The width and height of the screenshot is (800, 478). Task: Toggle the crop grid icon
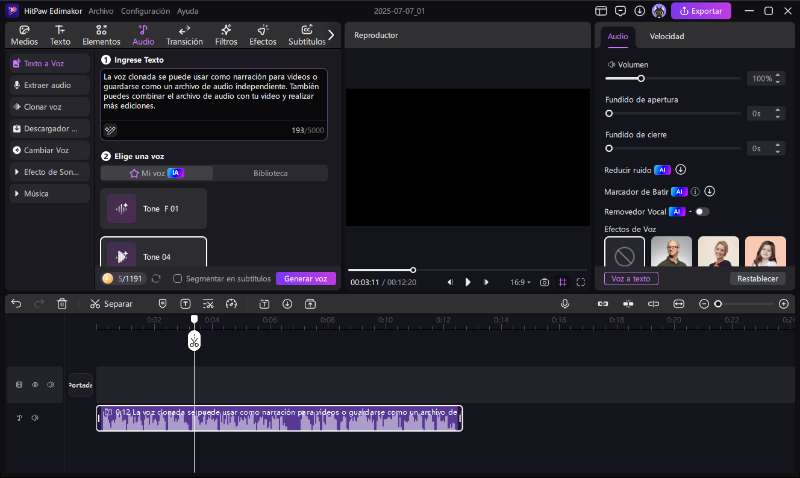click(563, 282)
